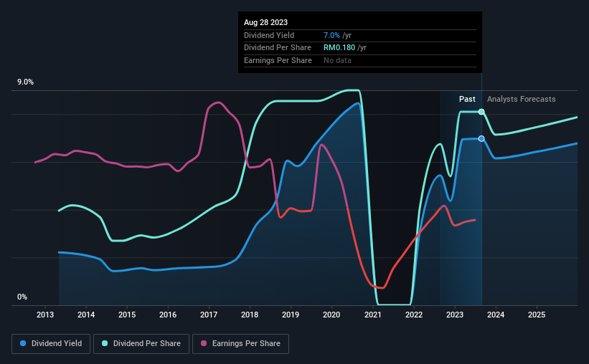Click the Past label on chart

467,99
